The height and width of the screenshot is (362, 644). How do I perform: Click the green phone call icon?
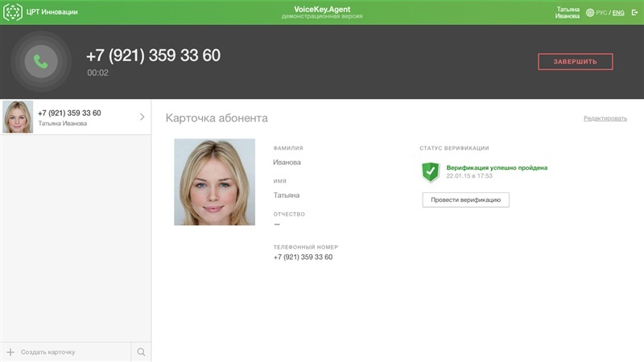(x=41, y=62)
